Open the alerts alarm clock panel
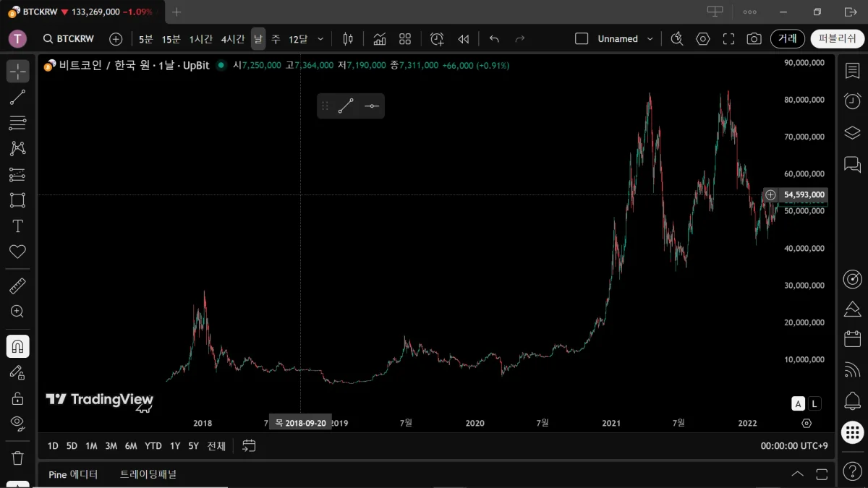Screen dimensions: 868x488 (852, 100)
